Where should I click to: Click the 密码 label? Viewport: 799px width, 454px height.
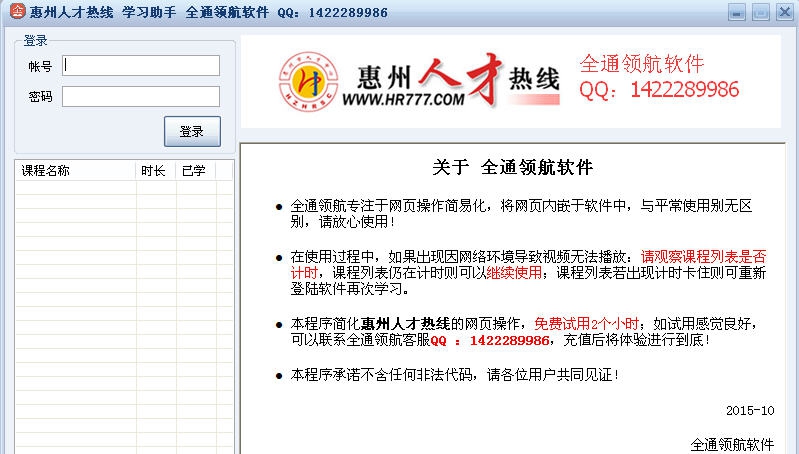pyautogui.click(x=40, y=96)
